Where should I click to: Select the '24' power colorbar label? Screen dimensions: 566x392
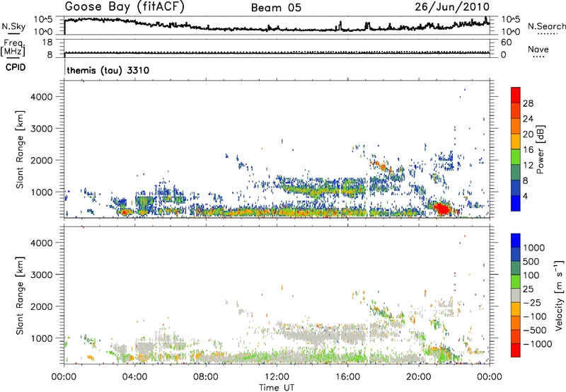point(528,119)
